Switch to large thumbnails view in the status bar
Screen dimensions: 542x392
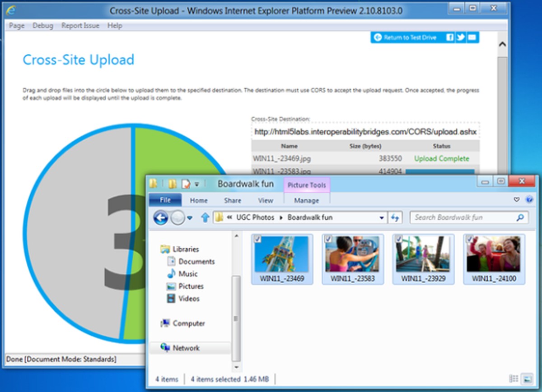tap(527, 379)
